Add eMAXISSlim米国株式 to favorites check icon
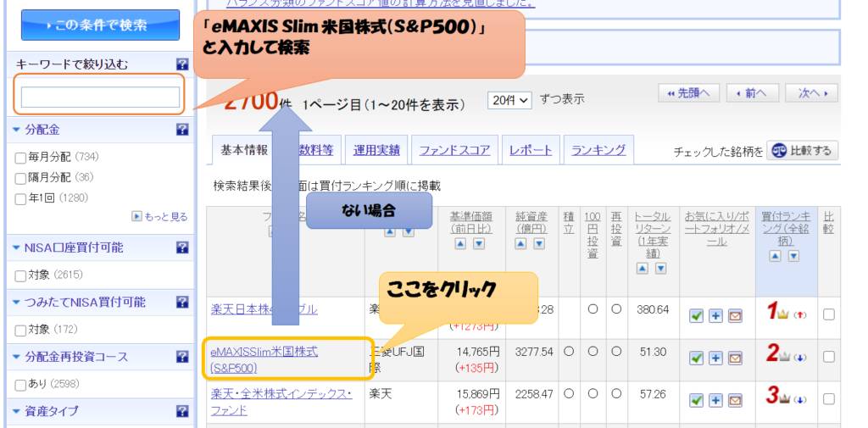The height and width of the screenshot is (428, 868). click(697, 359)
